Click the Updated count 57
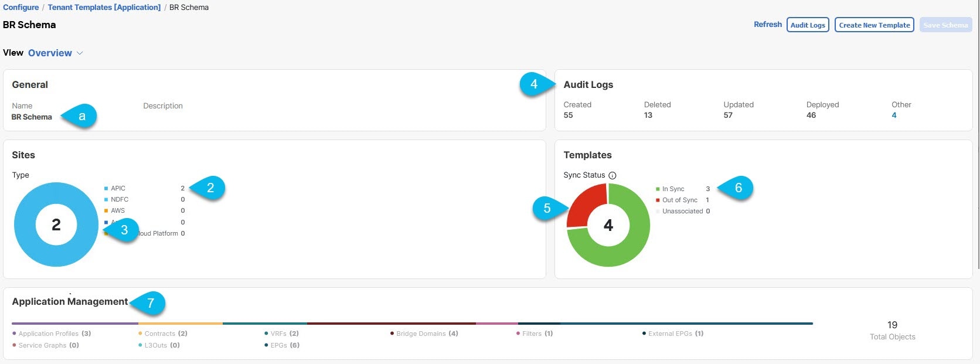 pyautogui.click(x=728, y=115)
